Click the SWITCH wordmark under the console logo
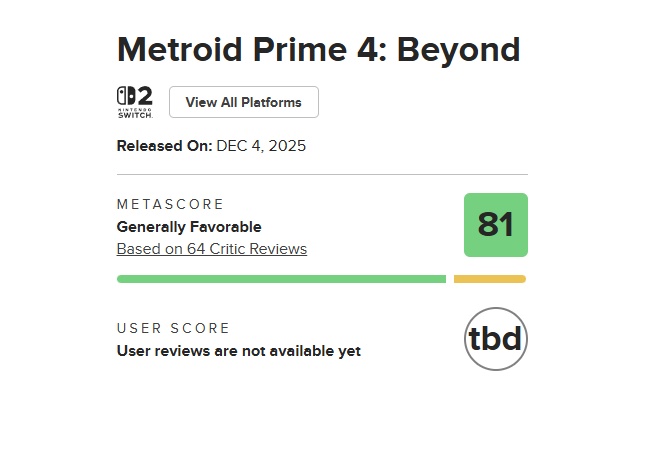 click(x=135, y=114)
